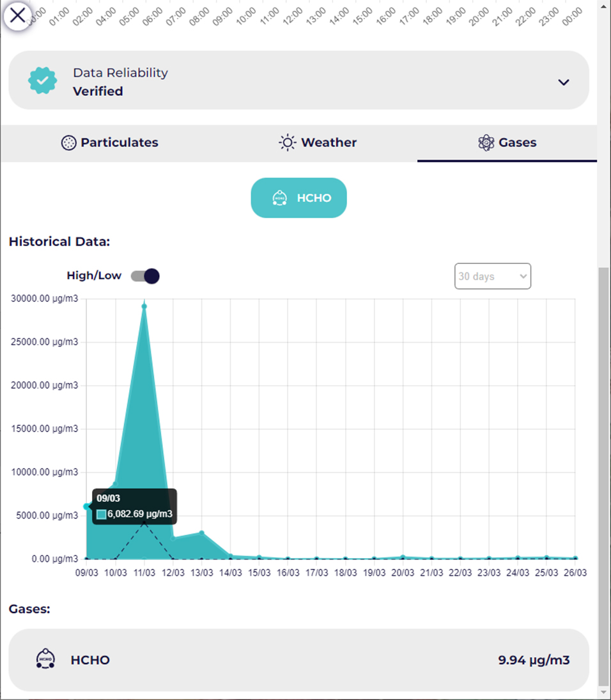Open the 30 days range dropdown
611x700 pixels.
click(x=492, y=276)
